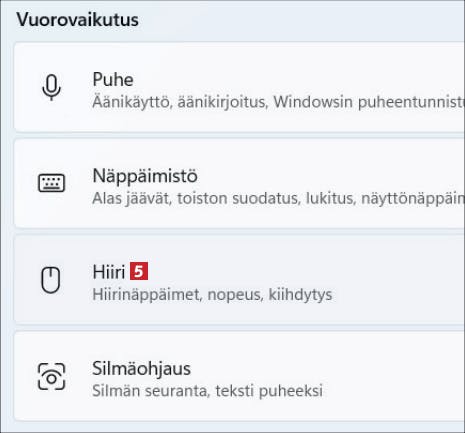Viewport: 465px width, 433px height.
Task: Go to the Näppäimistö keyboard settings card
Action: tap(239, 183)
